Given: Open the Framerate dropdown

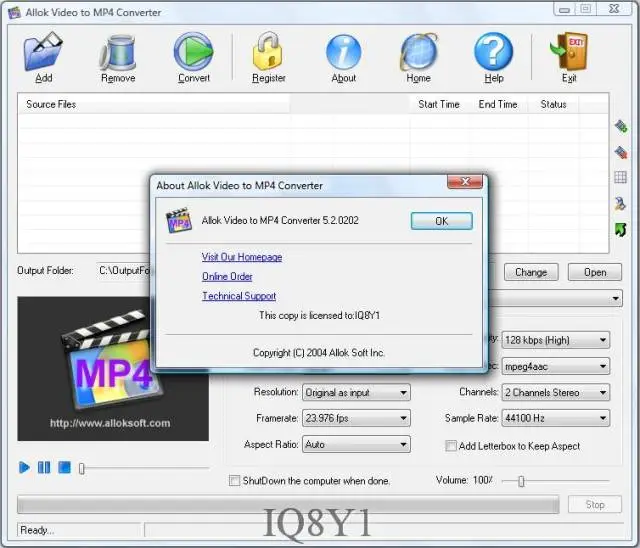Looking at the screenshot, I should pos(356,418).
